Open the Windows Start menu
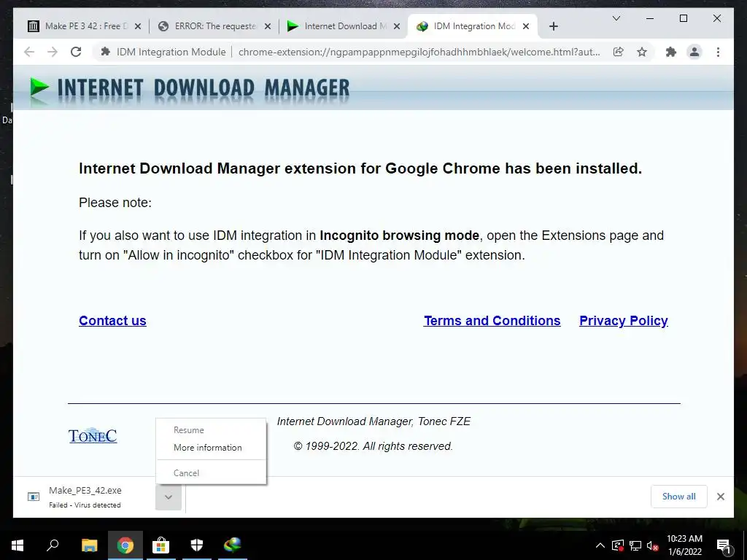This screenshot has width=747, height=560. click(x=18, y=545)
